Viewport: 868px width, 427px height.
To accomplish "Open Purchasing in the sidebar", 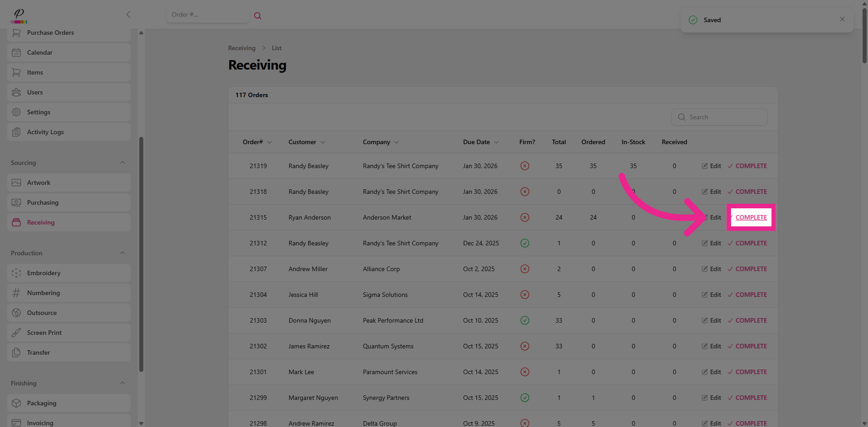I will [42, 202].
